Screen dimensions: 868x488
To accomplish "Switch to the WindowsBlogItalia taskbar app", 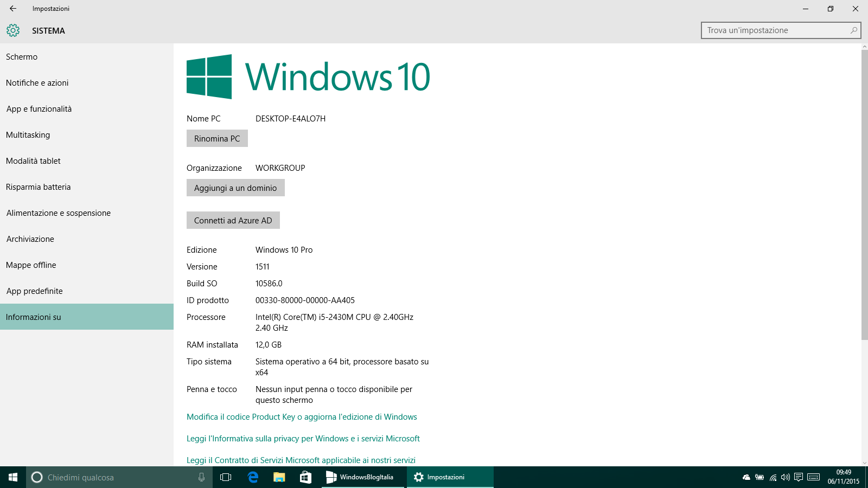I will coord(363,477).
